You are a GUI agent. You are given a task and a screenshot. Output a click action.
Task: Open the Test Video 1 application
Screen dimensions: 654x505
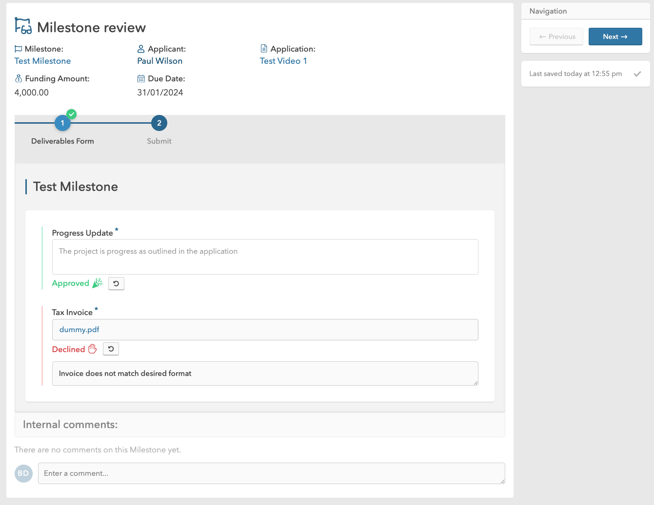[x=283, y=61]
